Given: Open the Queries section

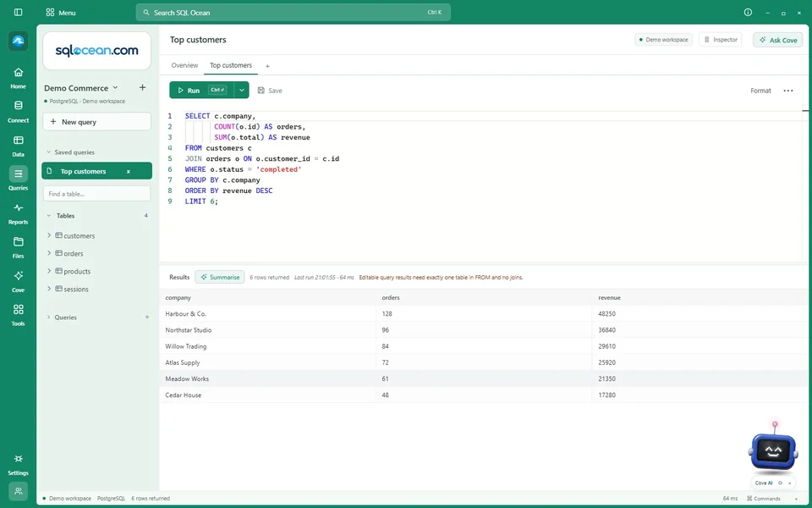Looking at the screenshot, I should click(x=18, y=179).
